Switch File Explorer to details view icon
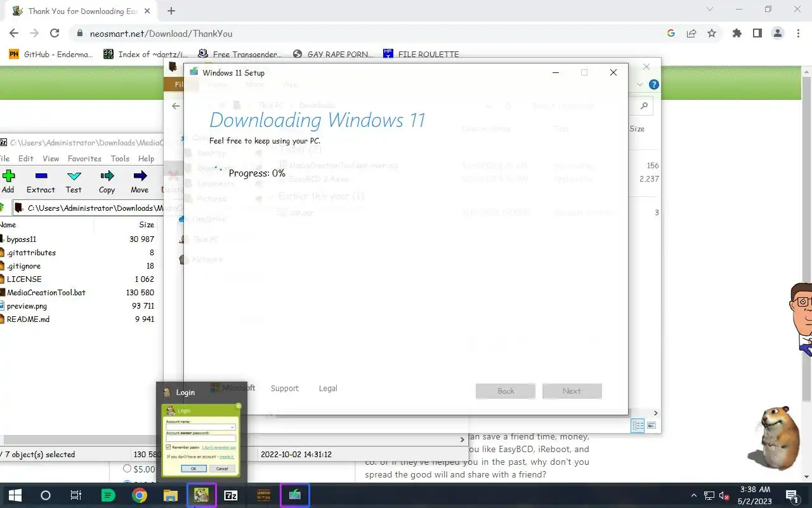This screenshot has height=508, width=812. 638,425
